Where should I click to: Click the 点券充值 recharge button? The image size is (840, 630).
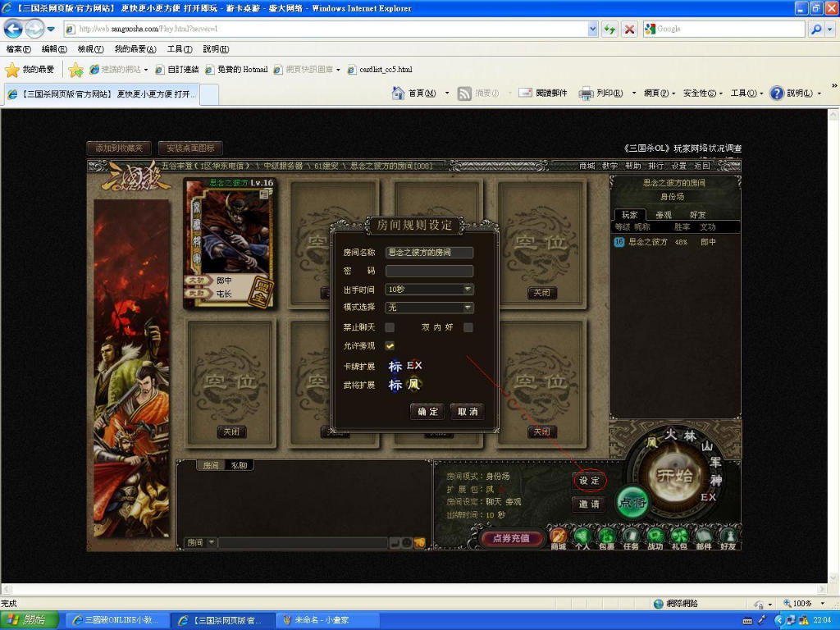tap(511, 538)
